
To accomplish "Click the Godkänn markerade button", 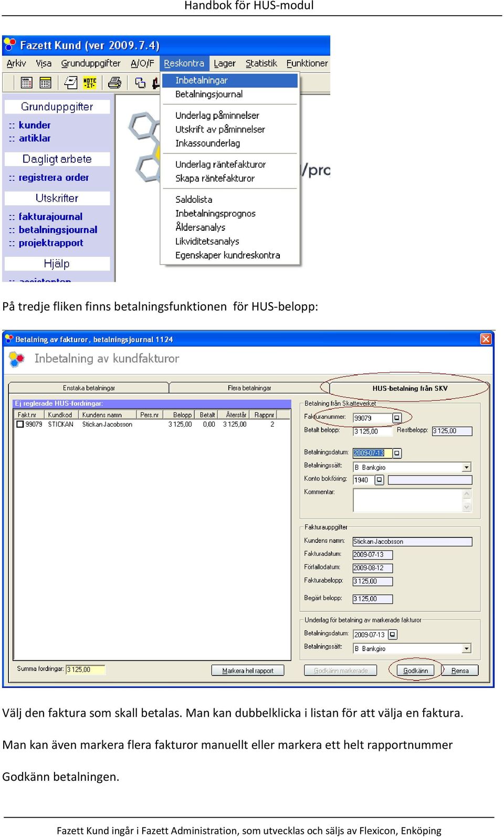I will point(341,670).
